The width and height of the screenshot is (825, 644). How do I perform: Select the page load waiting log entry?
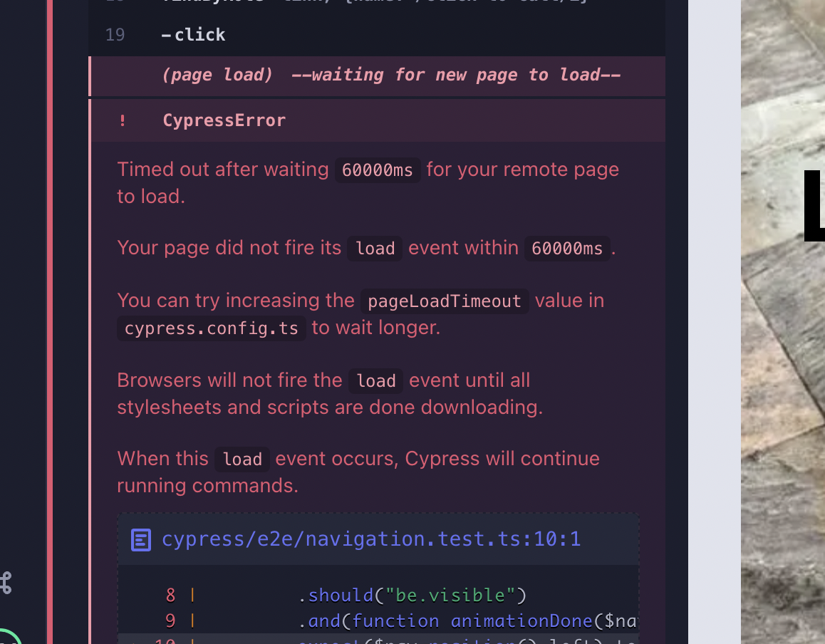[377, 76]
